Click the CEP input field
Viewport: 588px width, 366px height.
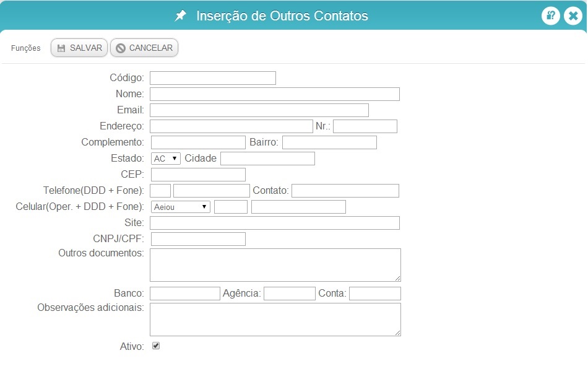(199, 175)
